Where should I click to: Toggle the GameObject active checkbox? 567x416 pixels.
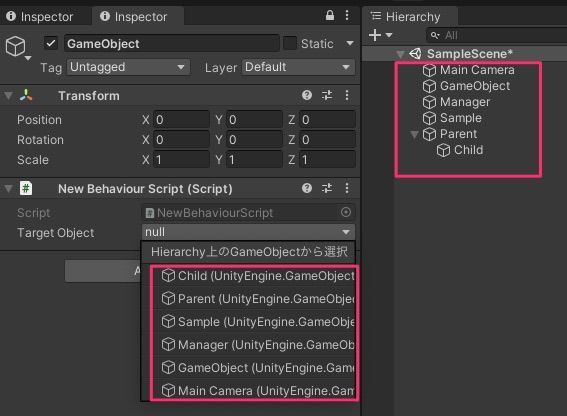pos(51,43)
